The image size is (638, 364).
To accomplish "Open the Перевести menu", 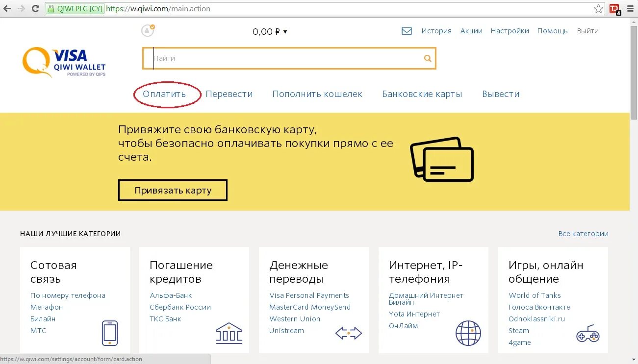I will pos(229,94).
